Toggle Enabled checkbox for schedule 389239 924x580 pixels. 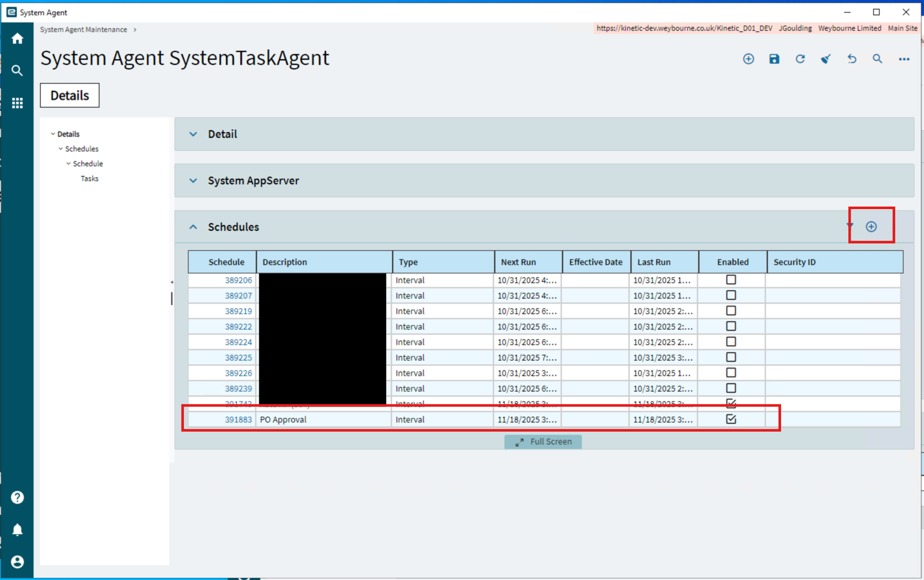pyautogui.click(x=731, y=388)
